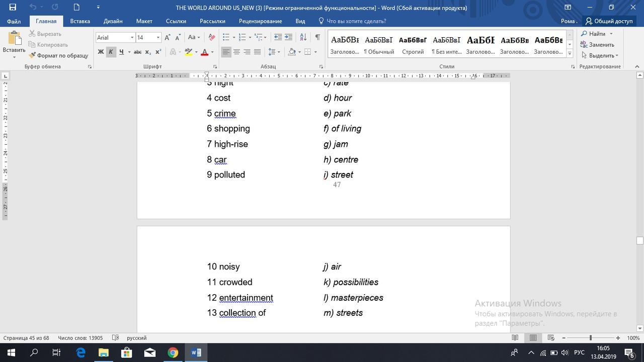
Task: Center-align the text
Action: pos(236,52)
